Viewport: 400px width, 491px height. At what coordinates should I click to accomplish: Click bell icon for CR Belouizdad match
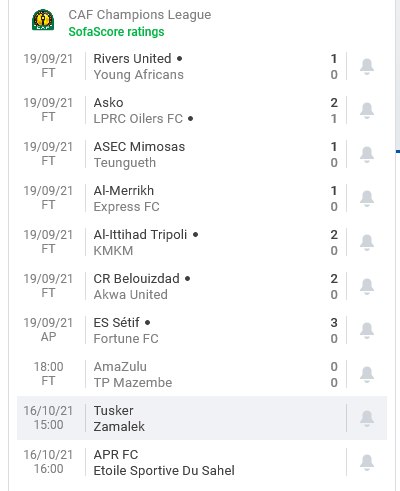(x=367, y=286)
